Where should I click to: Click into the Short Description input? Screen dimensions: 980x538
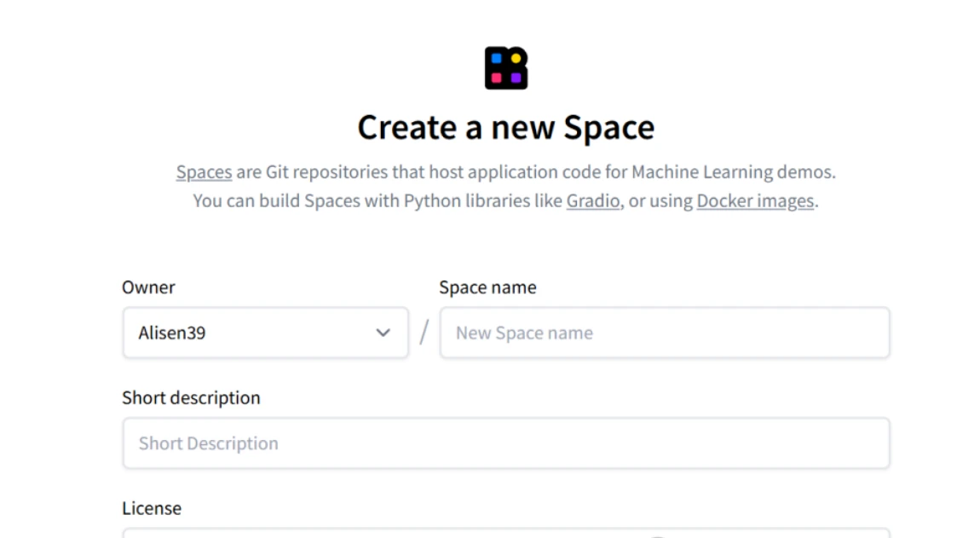click(506, 443)
